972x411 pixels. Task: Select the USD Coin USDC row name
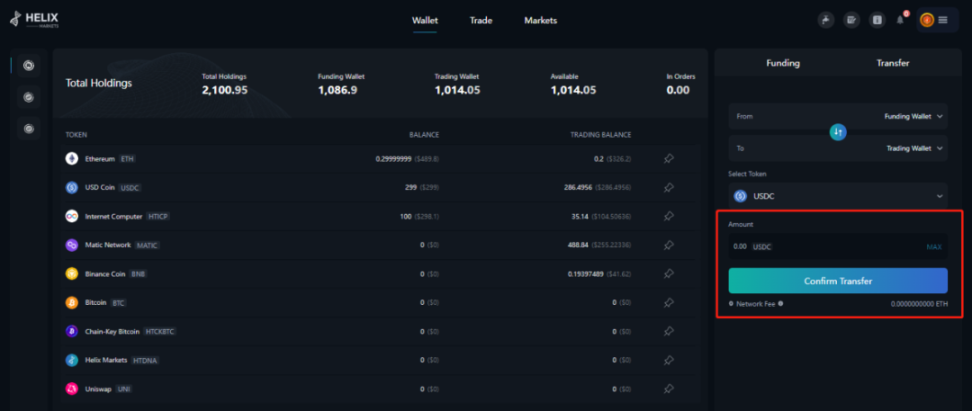[x=113, y=187]
